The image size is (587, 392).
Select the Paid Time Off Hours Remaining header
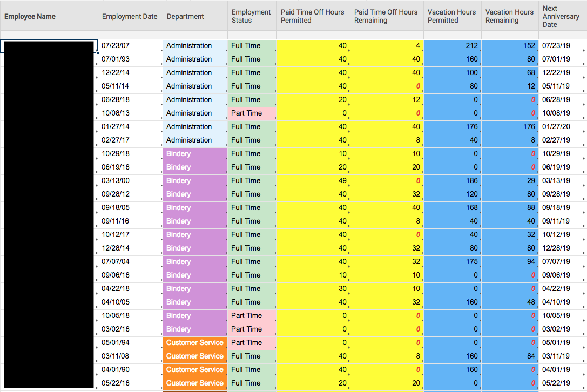[x=387, y=17]
